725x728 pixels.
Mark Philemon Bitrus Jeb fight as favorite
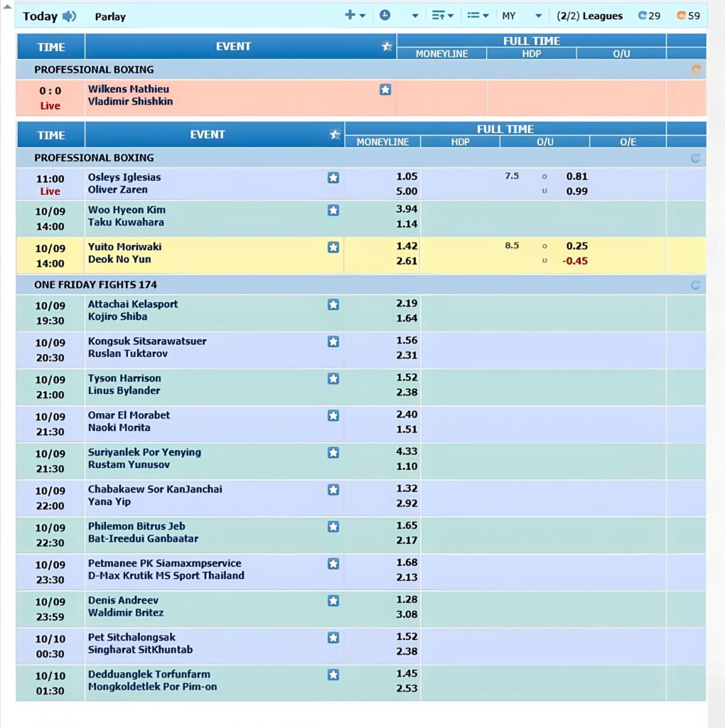333,527
